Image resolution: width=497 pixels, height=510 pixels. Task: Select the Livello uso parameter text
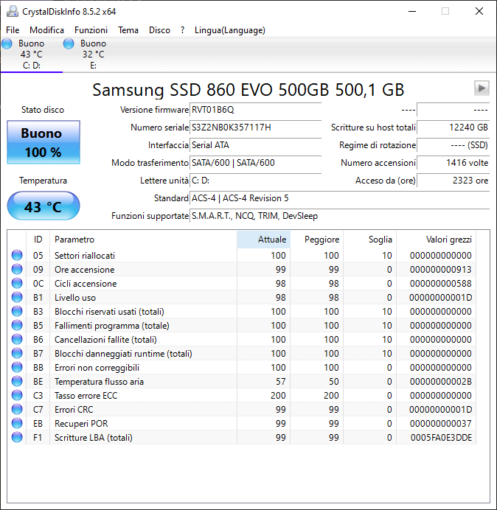pyautogui.click(x=75, y=298)
